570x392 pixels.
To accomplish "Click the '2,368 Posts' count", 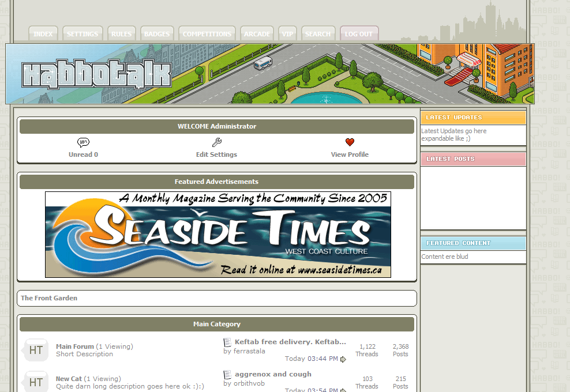I will coord(400,350).
